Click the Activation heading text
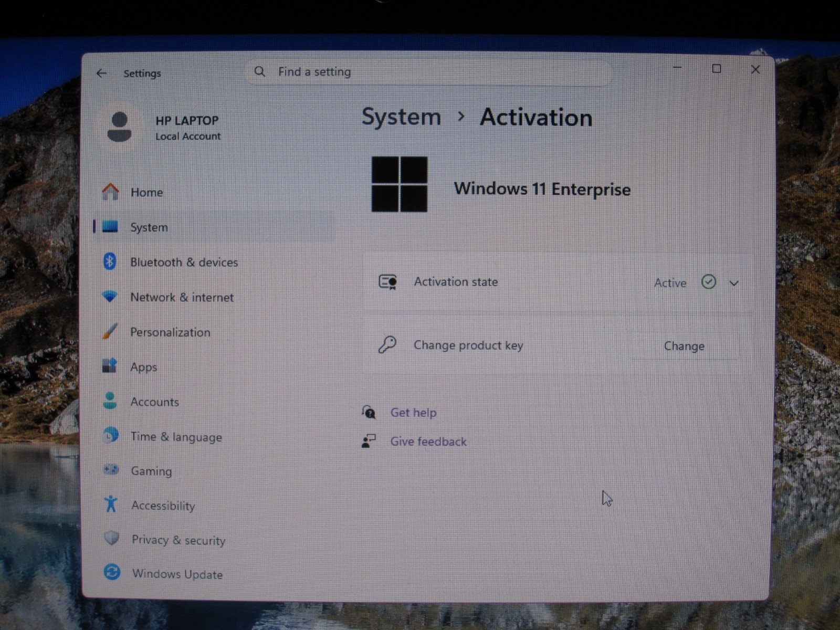 tap(536, 117)
